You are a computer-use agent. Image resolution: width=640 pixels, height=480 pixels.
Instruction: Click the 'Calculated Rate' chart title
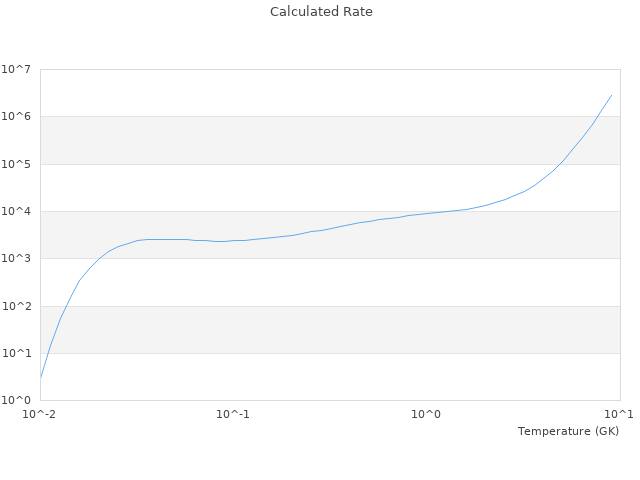[321, 12]
